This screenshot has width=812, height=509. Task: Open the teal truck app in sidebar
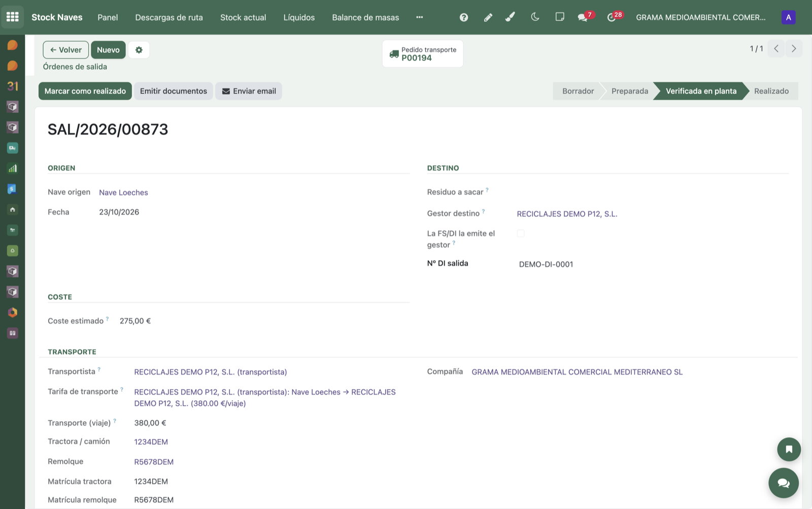click(x=13, y=148)
